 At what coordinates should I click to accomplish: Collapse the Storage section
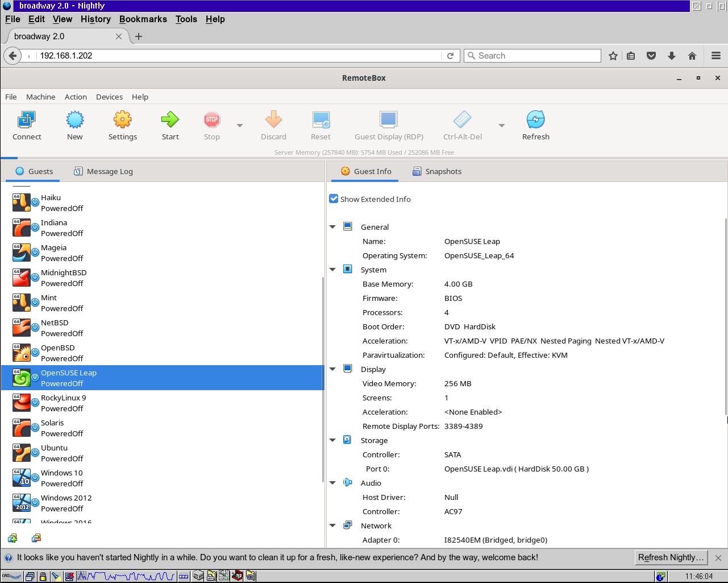pyautogui.click(x=332, y=440)
